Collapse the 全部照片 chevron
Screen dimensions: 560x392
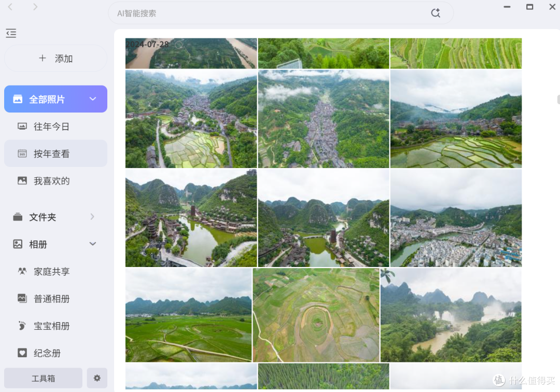pyautogui.click(x=93, y=99)
